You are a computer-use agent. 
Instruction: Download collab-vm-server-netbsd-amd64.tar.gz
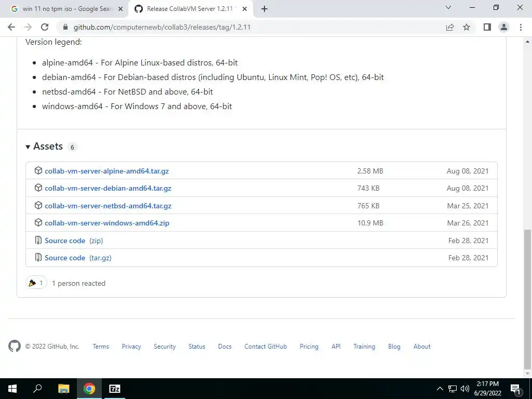108,206
